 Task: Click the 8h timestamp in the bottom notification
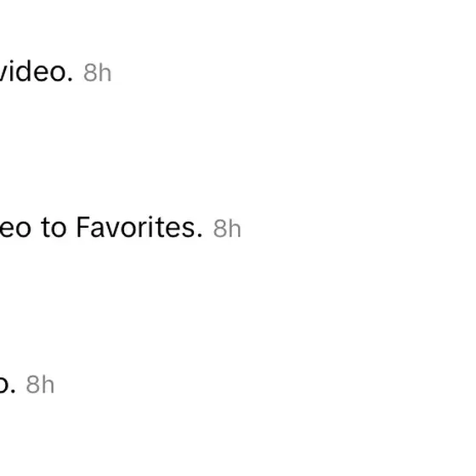(x=40, y=384)
